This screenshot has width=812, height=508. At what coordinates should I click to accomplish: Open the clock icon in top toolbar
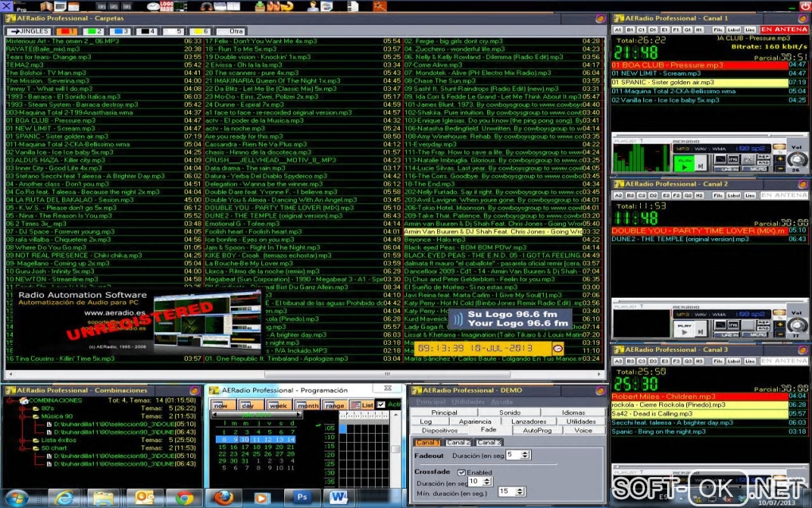tap(153, 6)
